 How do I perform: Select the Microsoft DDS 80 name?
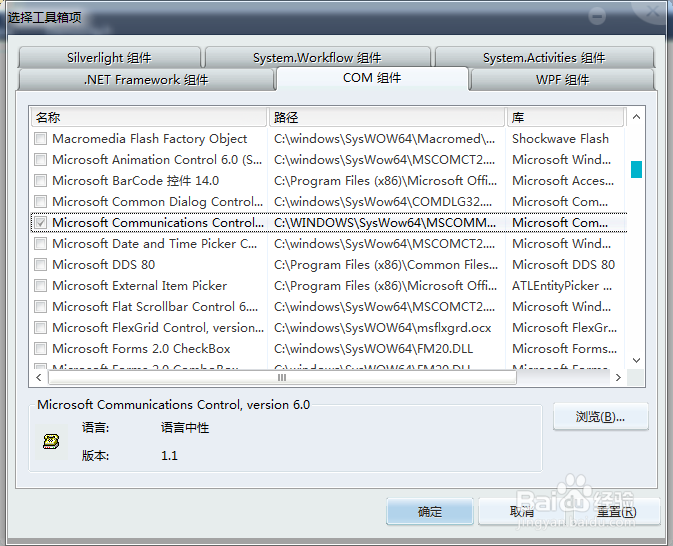tap(103, 265)
